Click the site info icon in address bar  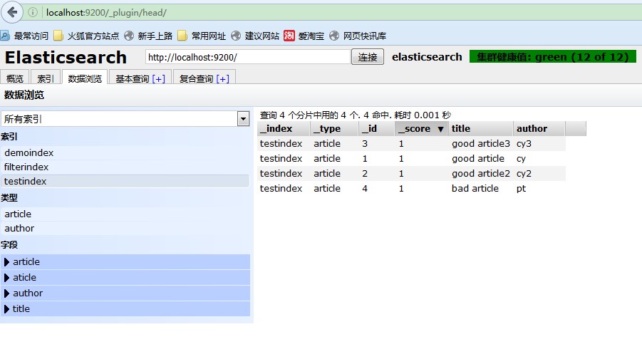point(33,12)
